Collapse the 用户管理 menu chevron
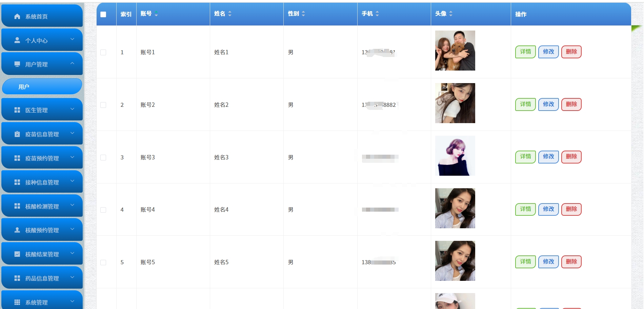The image size is (644, 309). (x=72, y=63)
